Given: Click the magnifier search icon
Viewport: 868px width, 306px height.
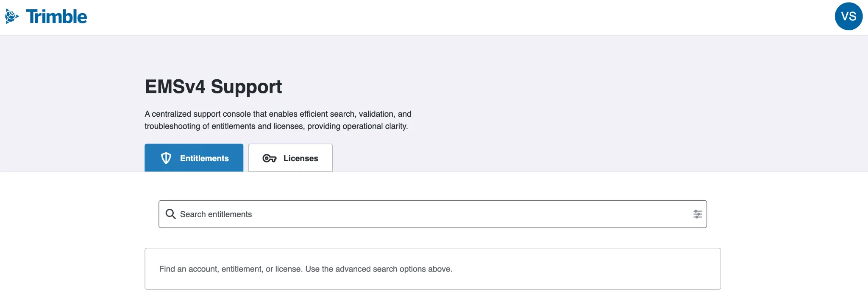Looking at the screenshot, I should click(170, 214).
